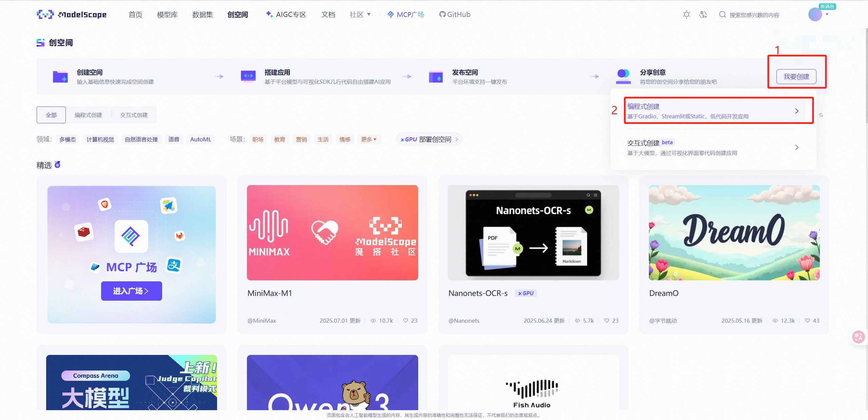Click the search magnifier icon
The height and width of the screenshot is (420, 868).
(x=722, y=15)
